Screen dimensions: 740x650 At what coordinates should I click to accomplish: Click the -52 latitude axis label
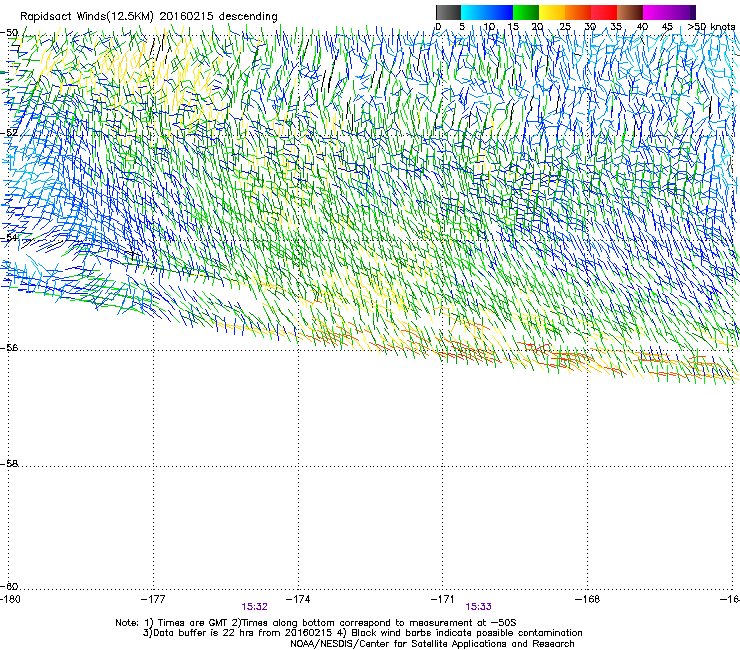[x=10, y=133]
